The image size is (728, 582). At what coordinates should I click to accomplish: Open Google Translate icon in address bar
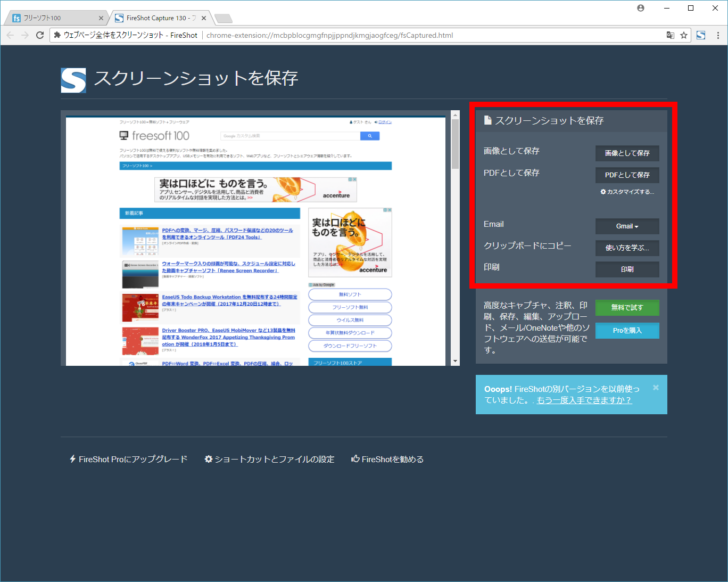[671, 35]
